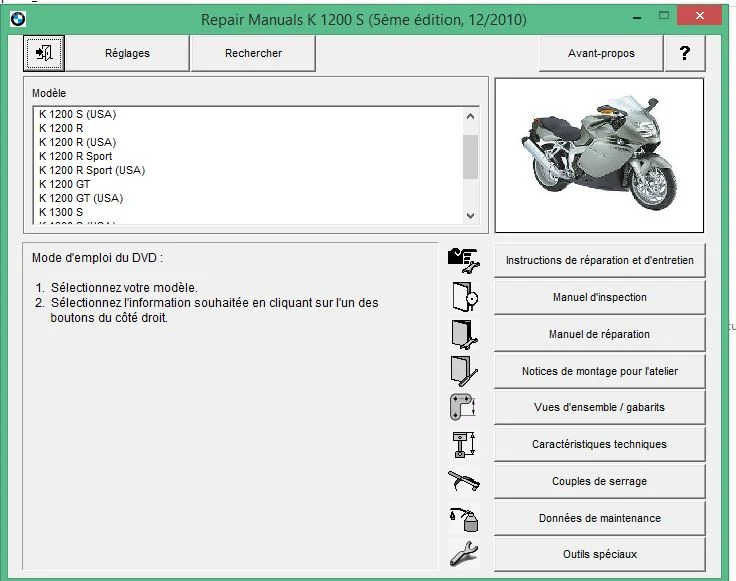The height and width of the screenshot is (581, 736).
Task: Open the Réglages settings
Action: click(x=127, y=53)
